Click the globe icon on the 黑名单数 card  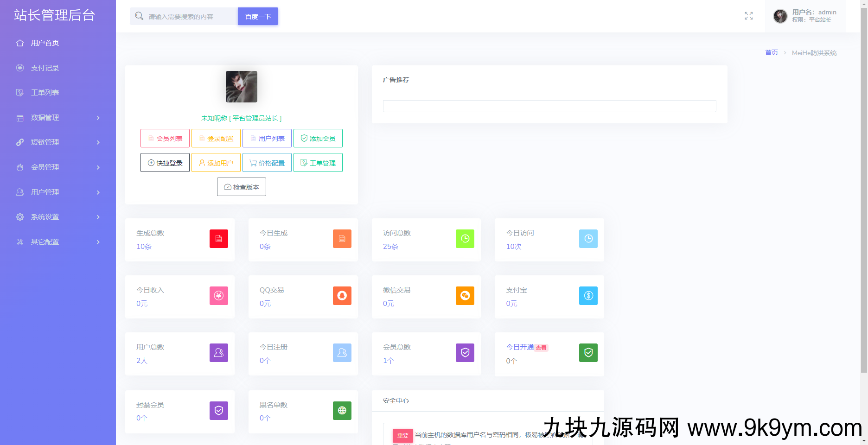tap(342, 410)
